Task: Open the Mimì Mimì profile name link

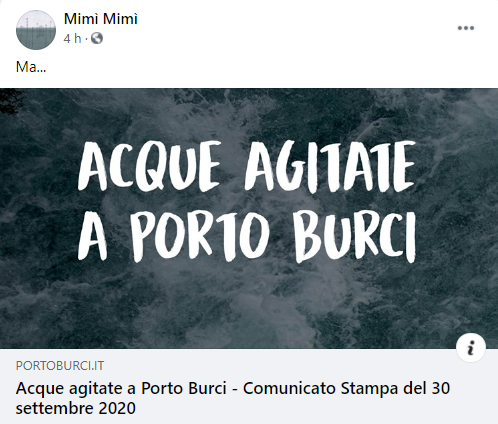Action: click(x=101, y=19)
